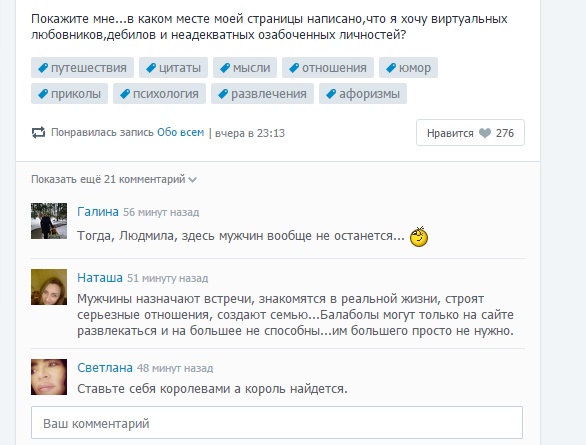Open the психология tag

[160, 93]
